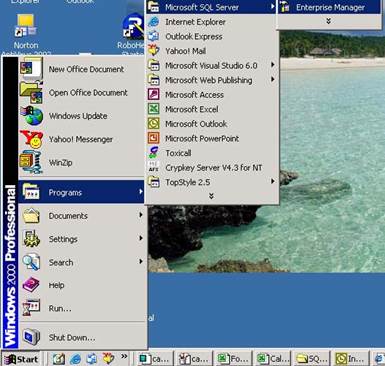
Task: Expand quick launch overflow chevron
Action: 124,357
